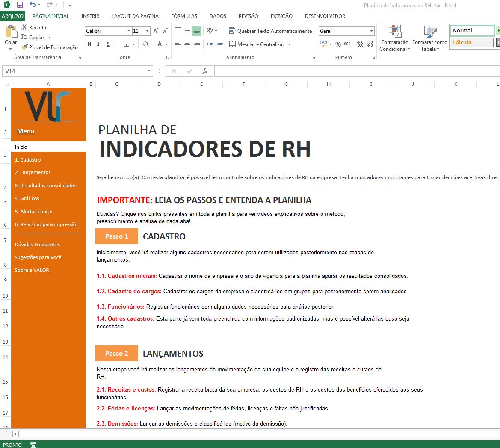
Task: Increase decimal places
Action: 360,44
